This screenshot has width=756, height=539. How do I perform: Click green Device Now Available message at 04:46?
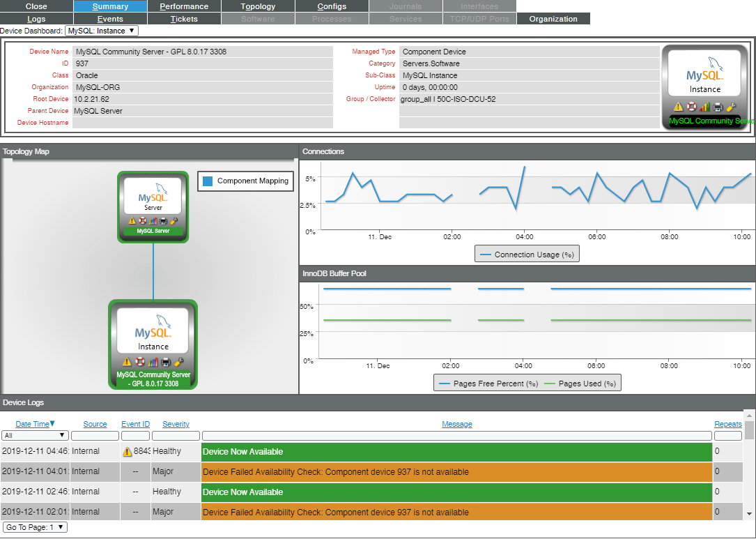(456, 452)
